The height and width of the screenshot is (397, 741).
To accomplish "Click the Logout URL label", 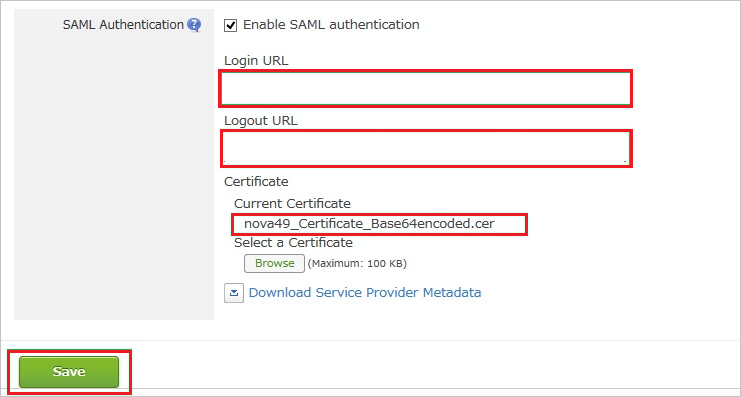I will (x=261, y=121).
